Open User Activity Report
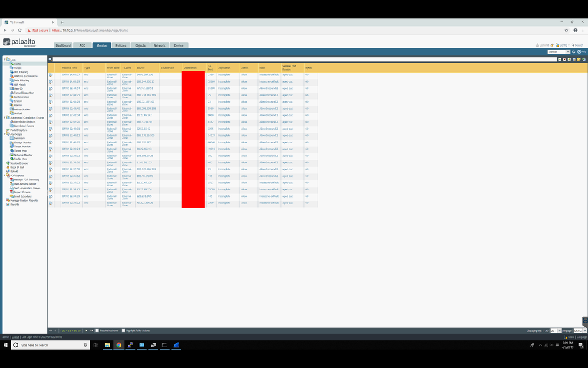588x368 pixels. pyautogui.click(x=25, y=184)
